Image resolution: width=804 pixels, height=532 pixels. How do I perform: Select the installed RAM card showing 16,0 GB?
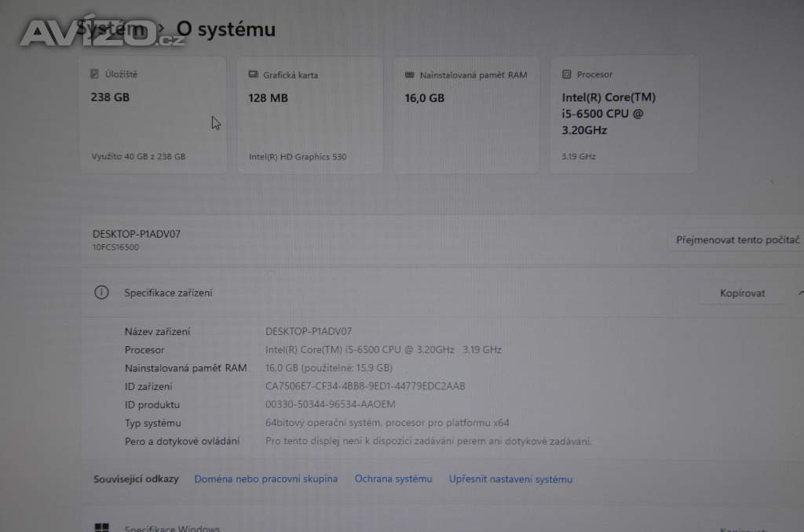click(x=466, y=115)
